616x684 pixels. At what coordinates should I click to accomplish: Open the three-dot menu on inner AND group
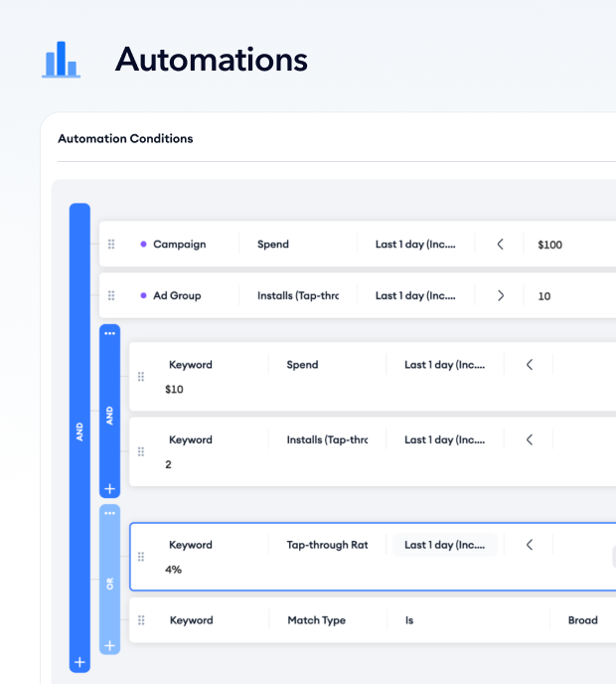(x=110, y=333)
